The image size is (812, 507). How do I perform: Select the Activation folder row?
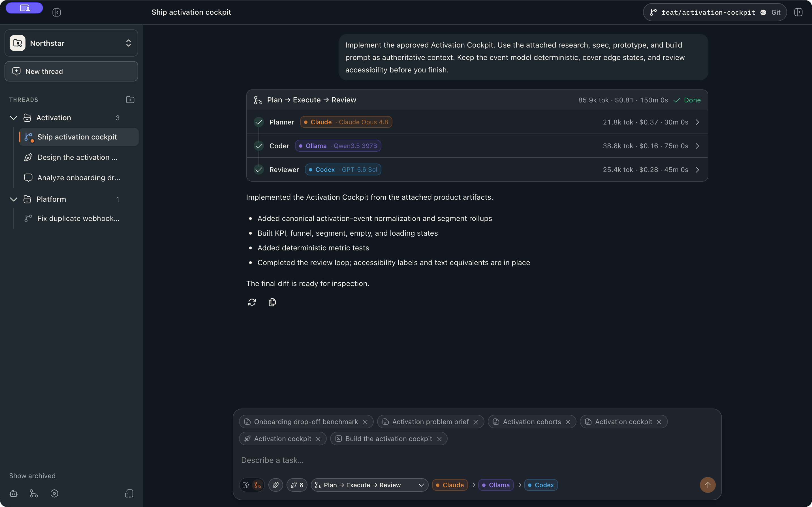point(71,118)
